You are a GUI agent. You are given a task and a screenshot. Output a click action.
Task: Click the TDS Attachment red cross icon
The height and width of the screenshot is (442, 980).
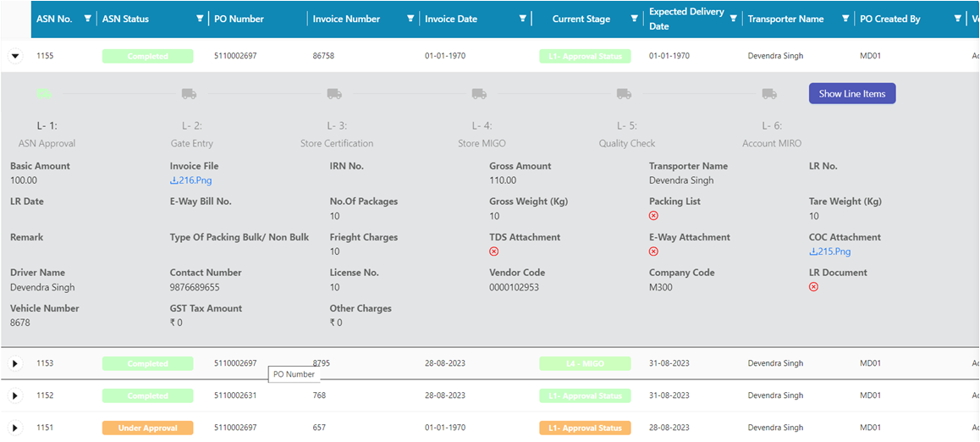click(493, 251)
